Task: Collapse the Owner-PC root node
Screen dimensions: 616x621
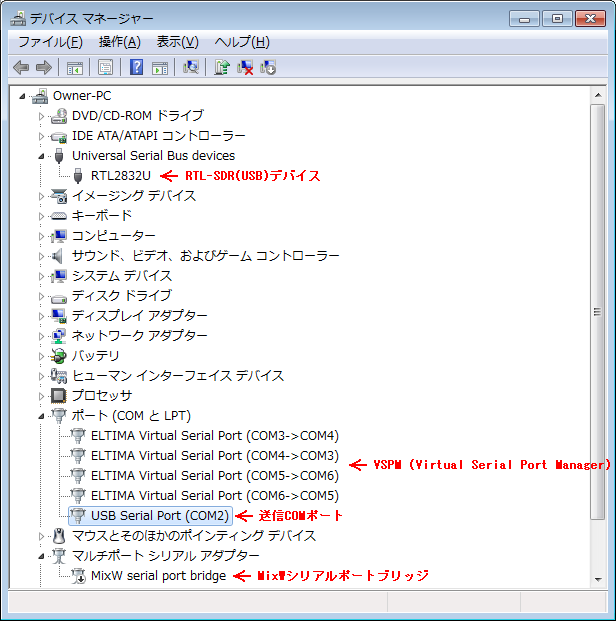Action: coord(23,96)
